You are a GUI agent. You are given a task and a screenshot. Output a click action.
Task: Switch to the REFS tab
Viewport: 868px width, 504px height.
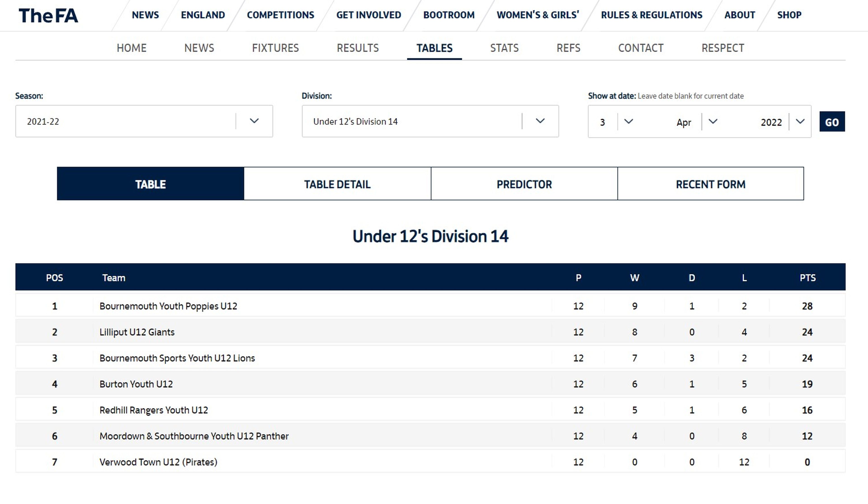point(568,48)
